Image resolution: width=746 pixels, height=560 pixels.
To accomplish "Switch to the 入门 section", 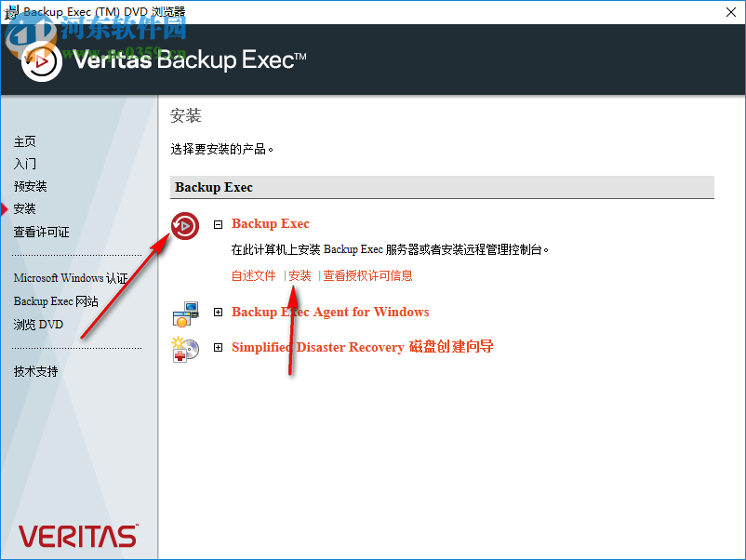I will click(24, 164).
